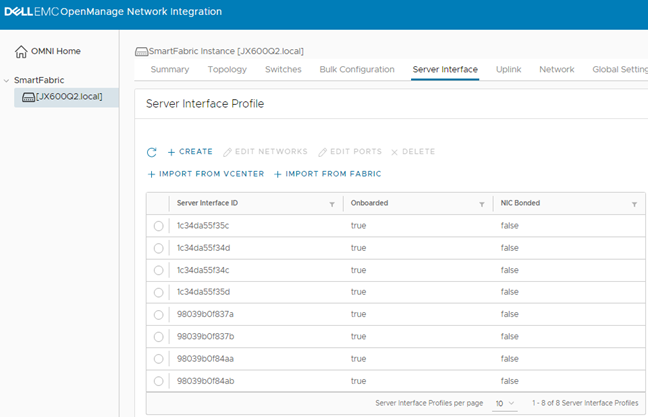Click the OMNI Home house icon
Viewport: 648px width, 417px height.
point(21,51)
